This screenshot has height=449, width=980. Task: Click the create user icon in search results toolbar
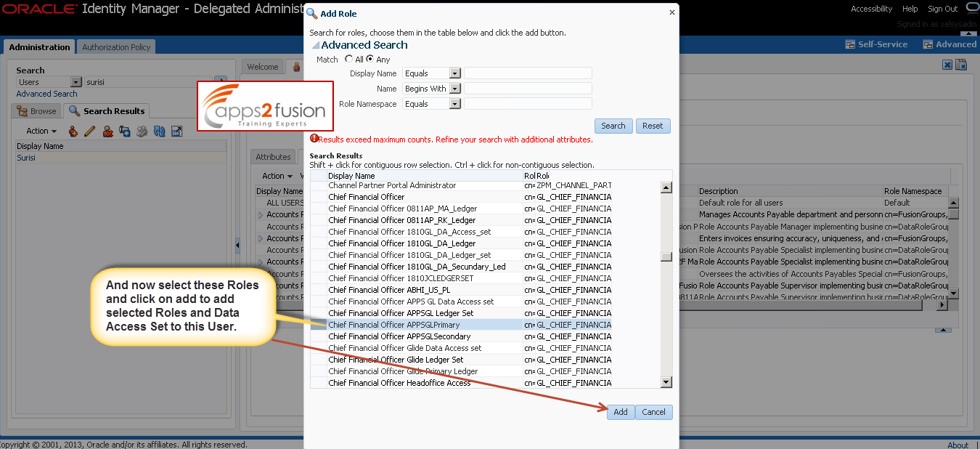pos(73,132)
